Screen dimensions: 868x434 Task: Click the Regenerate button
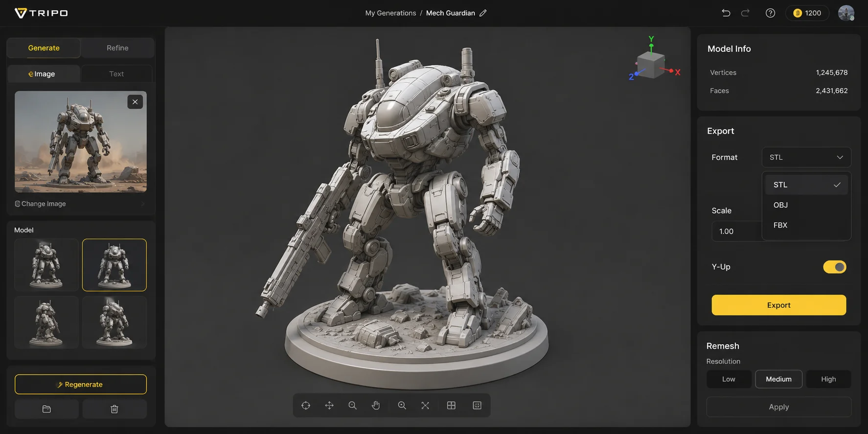pos(81,384)
